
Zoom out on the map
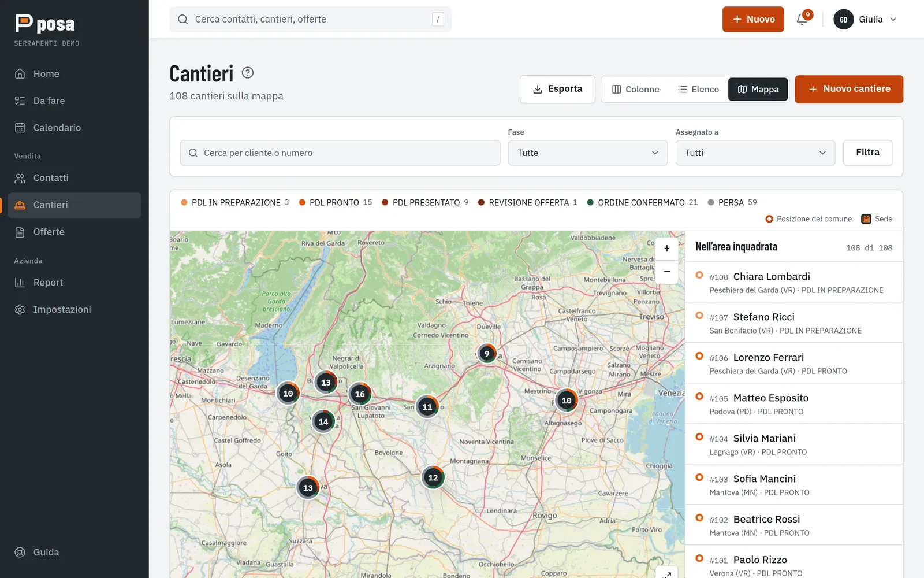(667, 271)
